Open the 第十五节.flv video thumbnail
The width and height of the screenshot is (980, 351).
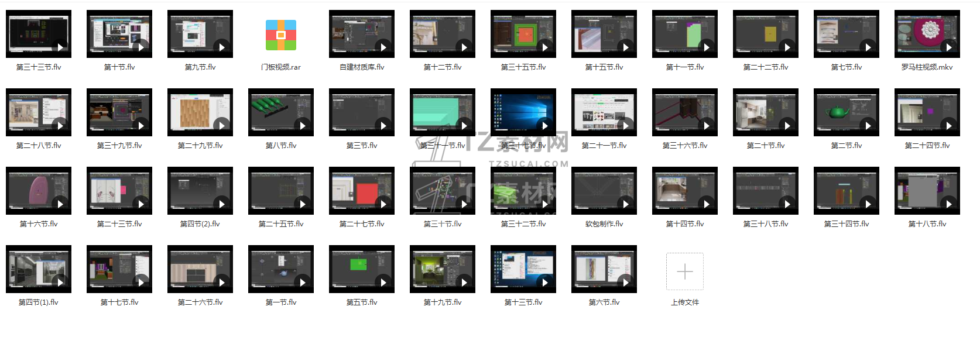pyautogui.click(x=604, y=34)
